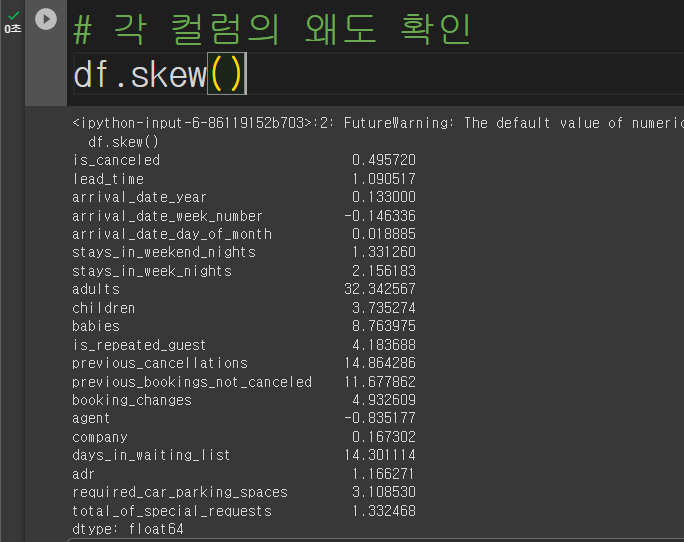Click the 0초 execution time label

coord(13,29)
